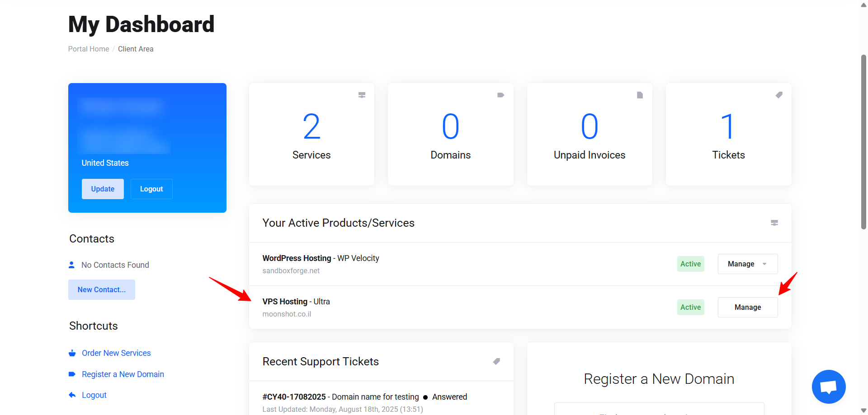Click the Logout shortcut link
Viewport: 868px width, 415px height.
tap(94, 395)
